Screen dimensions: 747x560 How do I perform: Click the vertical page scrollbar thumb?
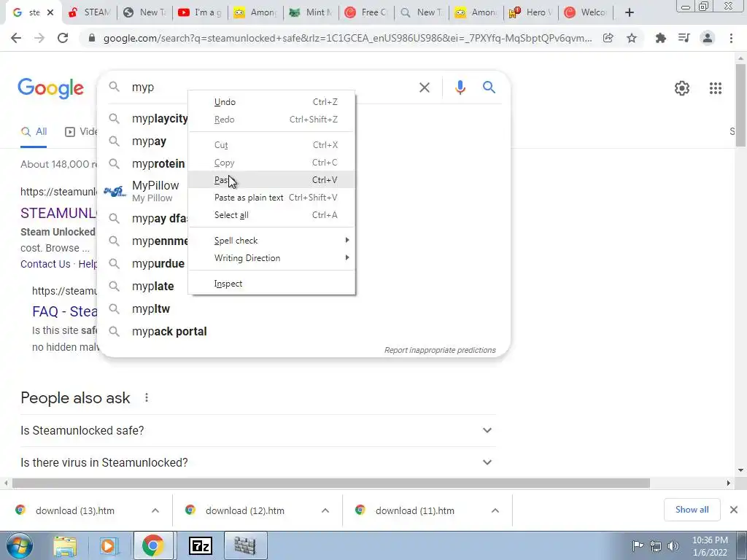click(x=740, y=105)
